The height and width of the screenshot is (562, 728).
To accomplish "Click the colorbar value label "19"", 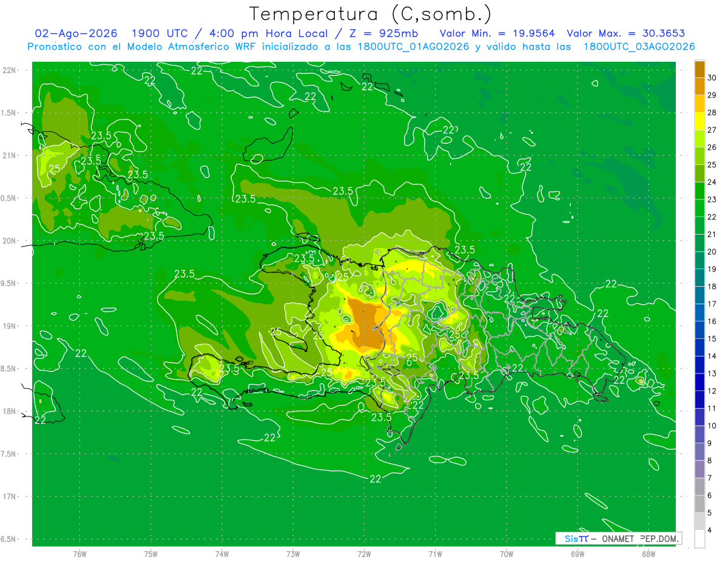I will [x=712, y=269].
